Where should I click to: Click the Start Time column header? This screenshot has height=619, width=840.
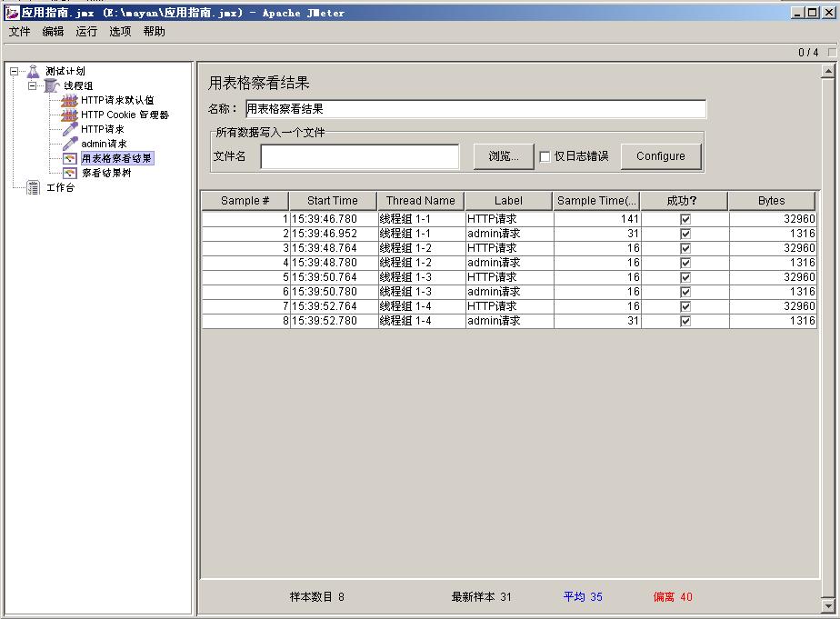333,201
